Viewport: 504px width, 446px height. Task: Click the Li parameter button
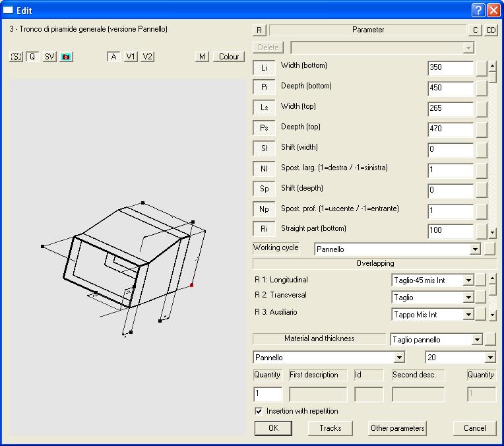click(264, 68)
